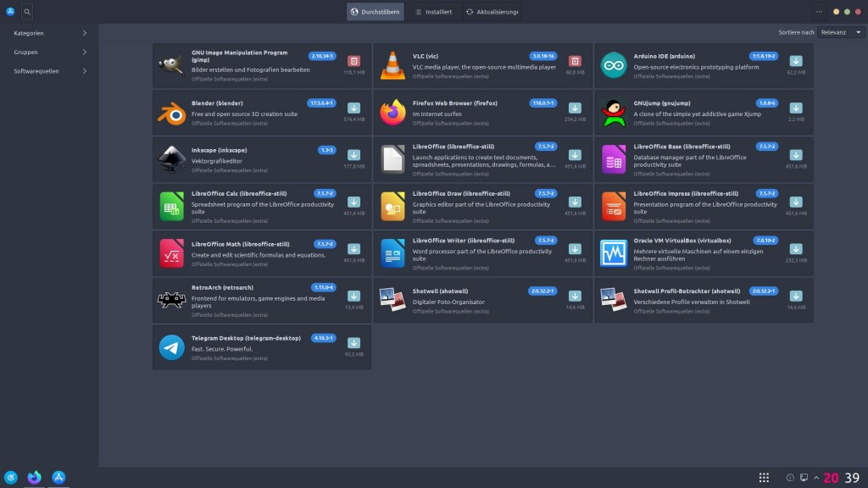Image resolution: width=868 pixels, height=488 pixels.
Task: Click download icon for Arduino IDE
Action: 795,61
